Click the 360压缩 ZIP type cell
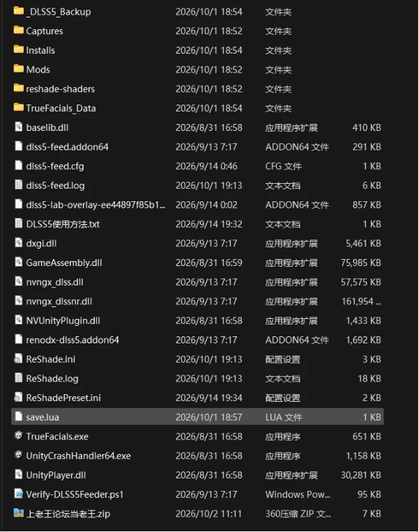Viewport: 418px width, 532px height. point(298,513)
